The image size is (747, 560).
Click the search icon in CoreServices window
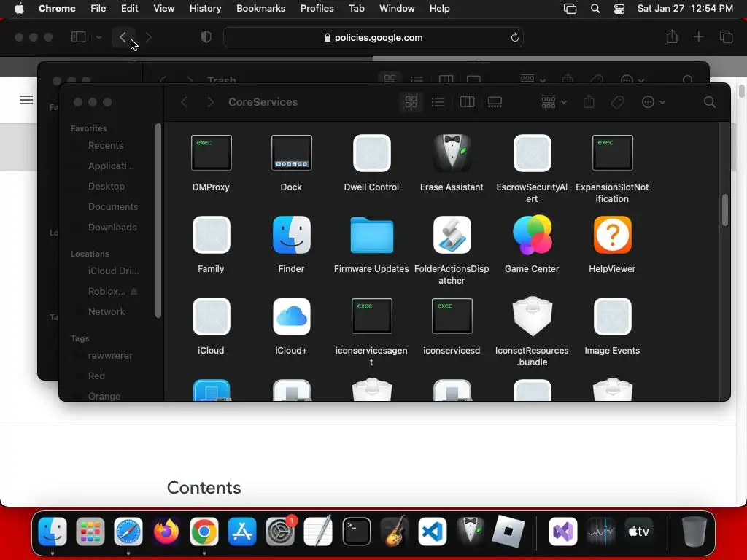[709, 102]
